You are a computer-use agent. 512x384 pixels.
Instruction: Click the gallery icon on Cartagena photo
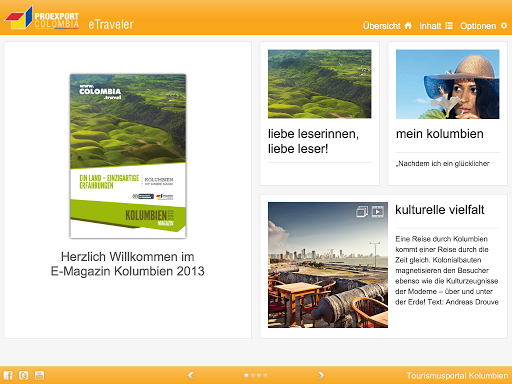(362, 211)
